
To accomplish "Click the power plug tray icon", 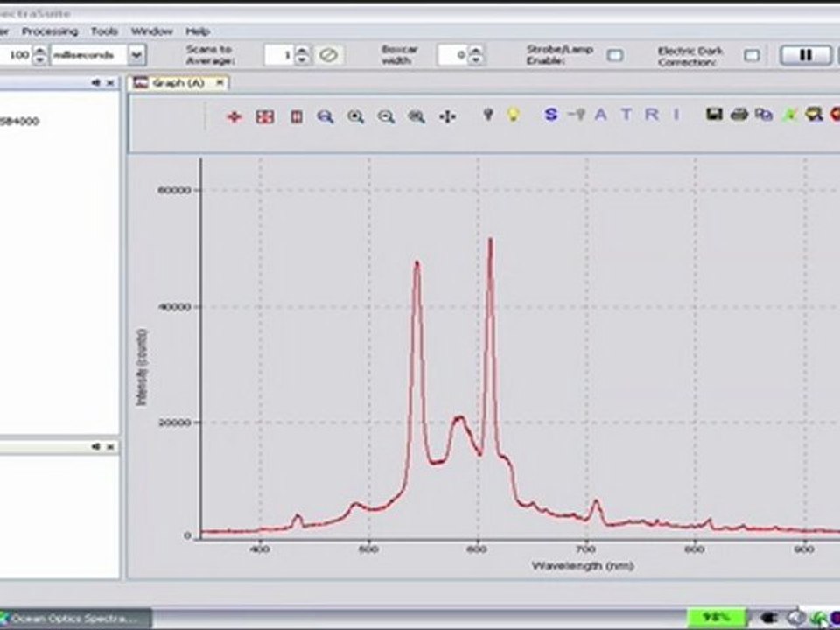I will [769, 618].
